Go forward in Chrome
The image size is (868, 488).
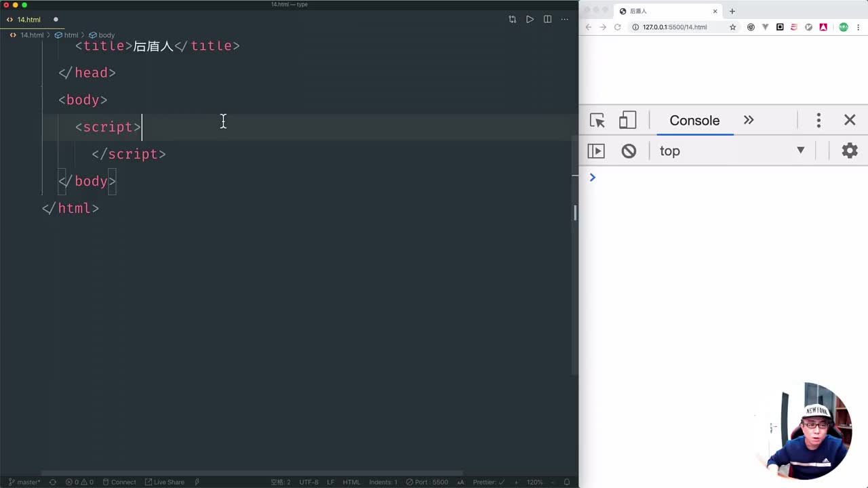603,27
